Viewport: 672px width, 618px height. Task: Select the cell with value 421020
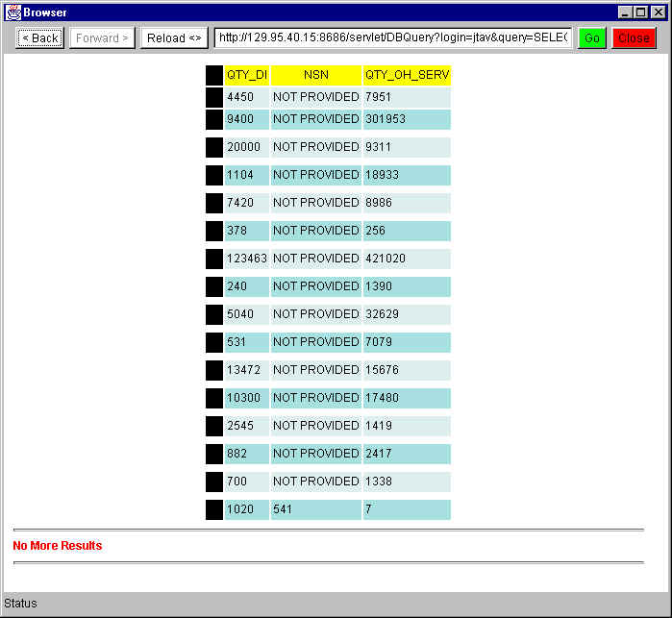click(x=407, y=259)
